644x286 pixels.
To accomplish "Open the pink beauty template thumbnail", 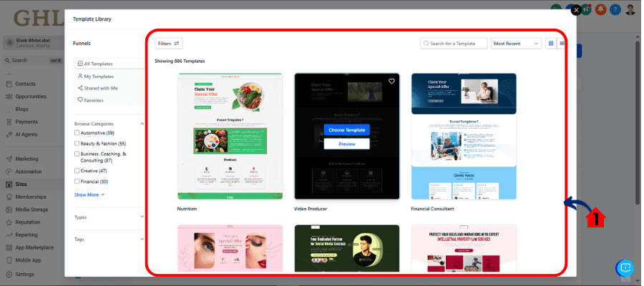I will (230, 248).
